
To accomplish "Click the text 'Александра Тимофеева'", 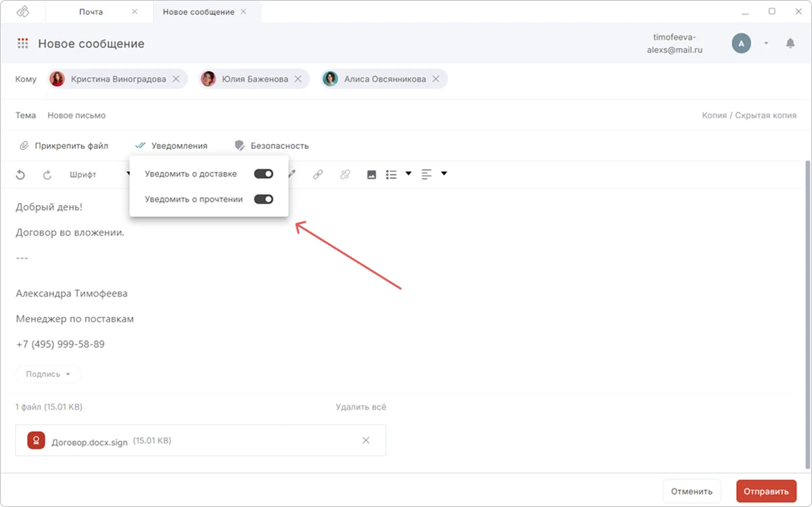I will click(72, 294).
